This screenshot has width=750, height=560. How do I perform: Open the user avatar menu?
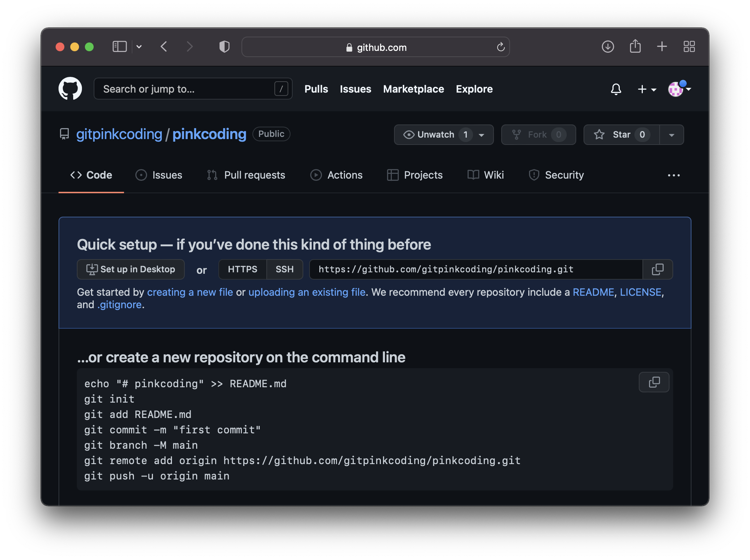679,89
